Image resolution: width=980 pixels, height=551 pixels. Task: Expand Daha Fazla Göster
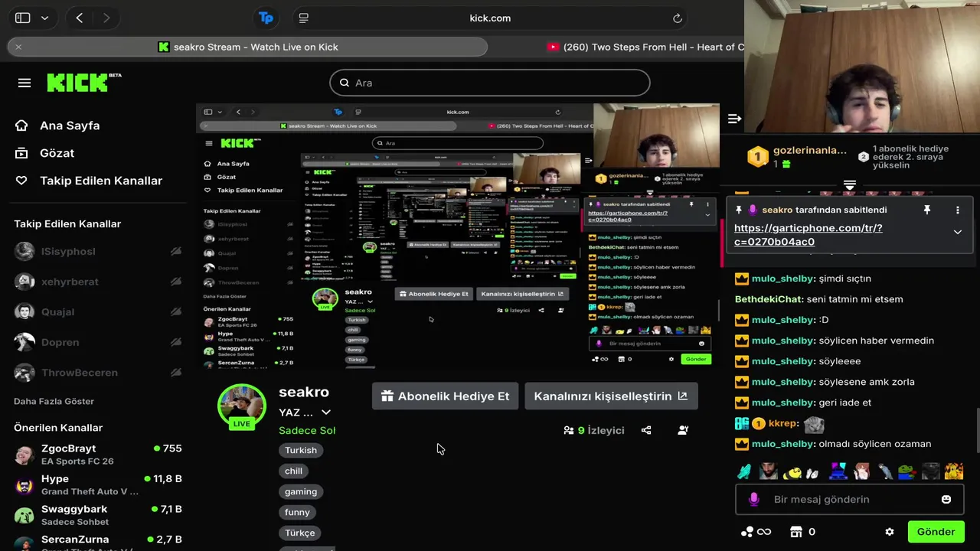coord(54,401)
